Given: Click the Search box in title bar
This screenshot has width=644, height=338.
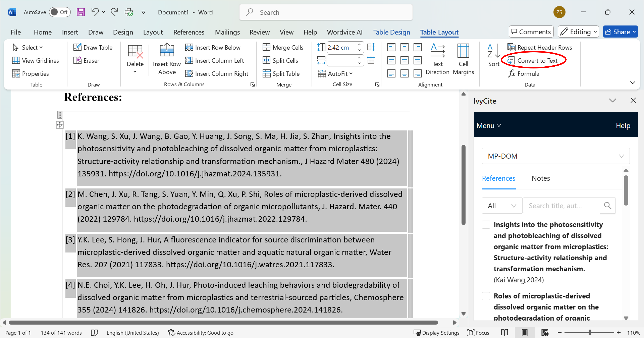Looking at the screenshot, I should pyautogui.click(x=326, y=12).
